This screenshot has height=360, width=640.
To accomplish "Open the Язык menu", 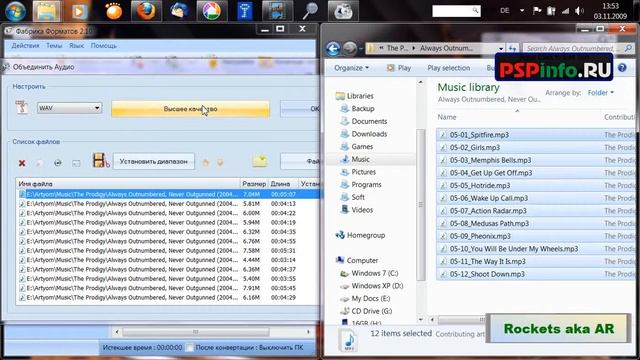I will point(76,46).
